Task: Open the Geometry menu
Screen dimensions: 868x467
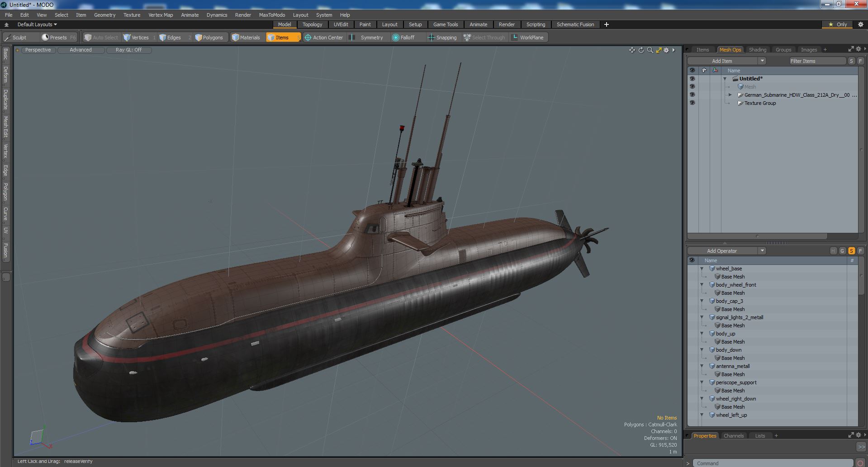Action: pyautogui.click(x=104, y=15)
